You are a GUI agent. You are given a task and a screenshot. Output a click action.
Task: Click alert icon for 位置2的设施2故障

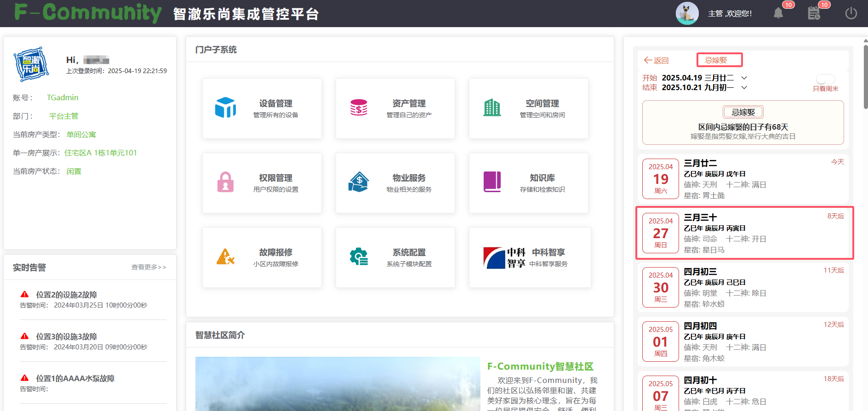point(25,294)
